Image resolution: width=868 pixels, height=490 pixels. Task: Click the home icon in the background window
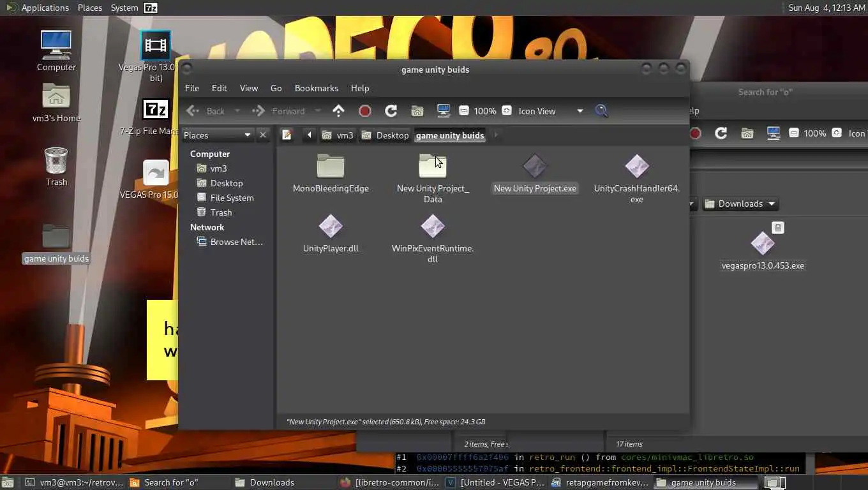point(747,133)
